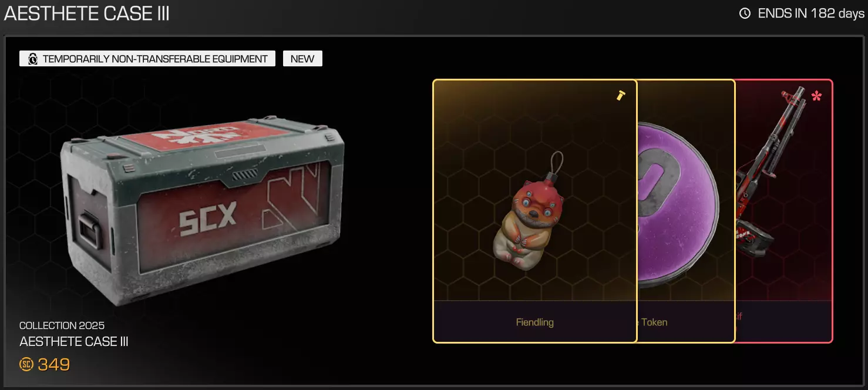Click the ENDS IN 182 days text
868x390 pixels.
811,13
